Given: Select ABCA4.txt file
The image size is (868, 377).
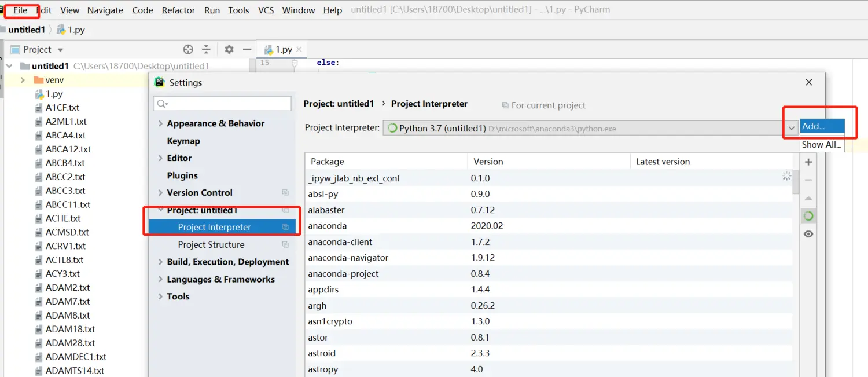Looking at the screenshot, I should (65, 135).
